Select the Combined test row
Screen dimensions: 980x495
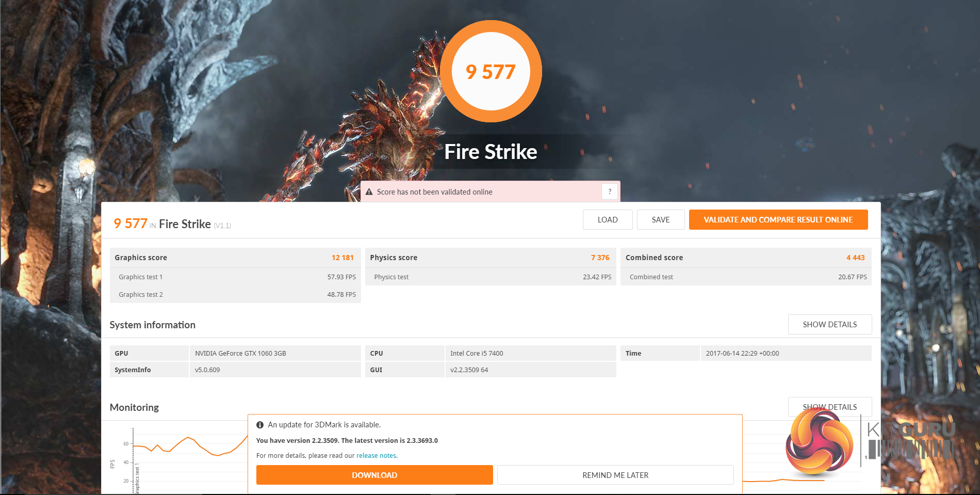[x=746, y=277]
